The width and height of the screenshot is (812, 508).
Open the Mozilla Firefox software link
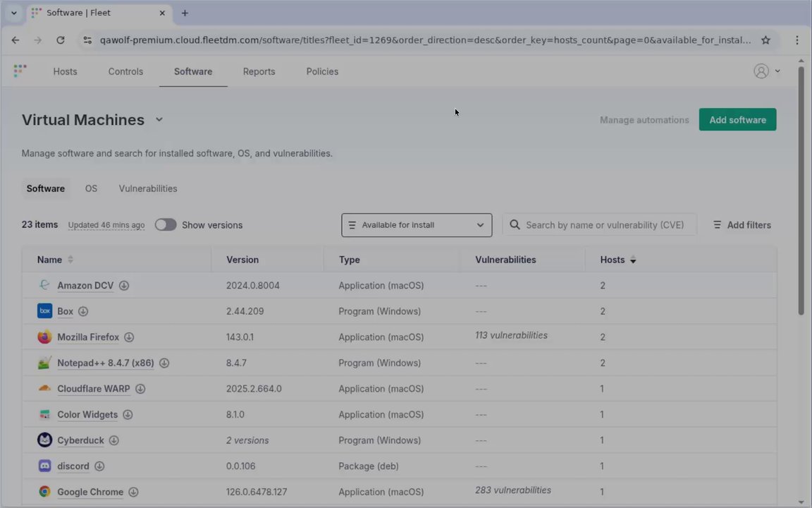(x=88, y=337)
